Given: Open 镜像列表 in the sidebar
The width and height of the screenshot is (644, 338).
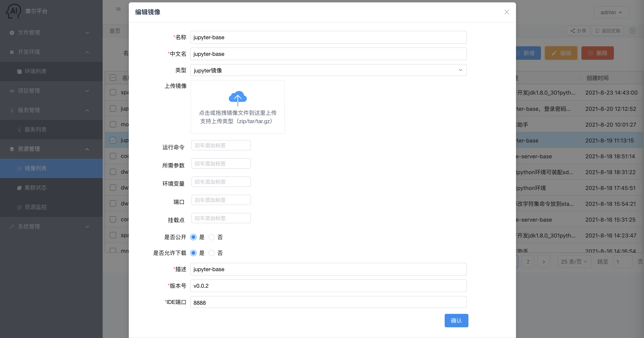Looking at the screenshot, I should [x=51, y=168].
